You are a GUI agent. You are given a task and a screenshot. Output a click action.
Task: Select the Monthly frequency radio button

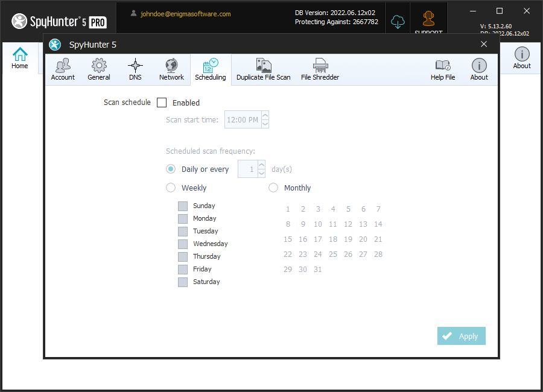pyautogui.click(x=273, y=188)
